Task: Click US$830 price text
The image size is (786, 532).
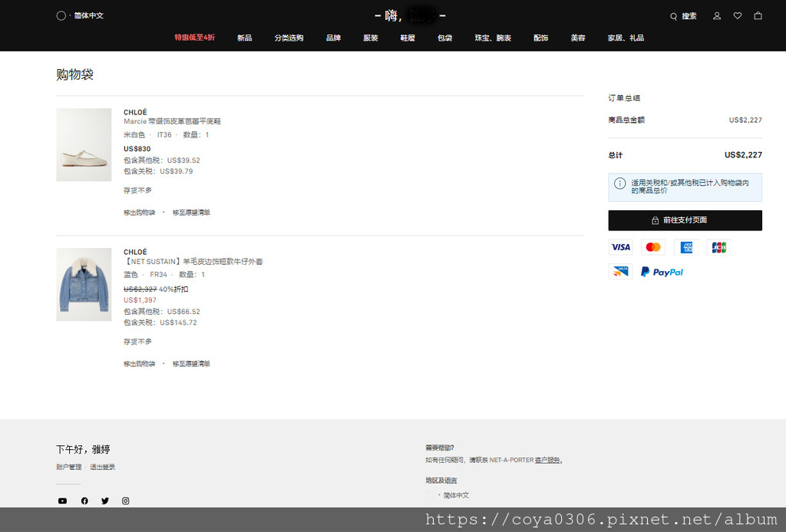Action: click(x=137, y=149)
